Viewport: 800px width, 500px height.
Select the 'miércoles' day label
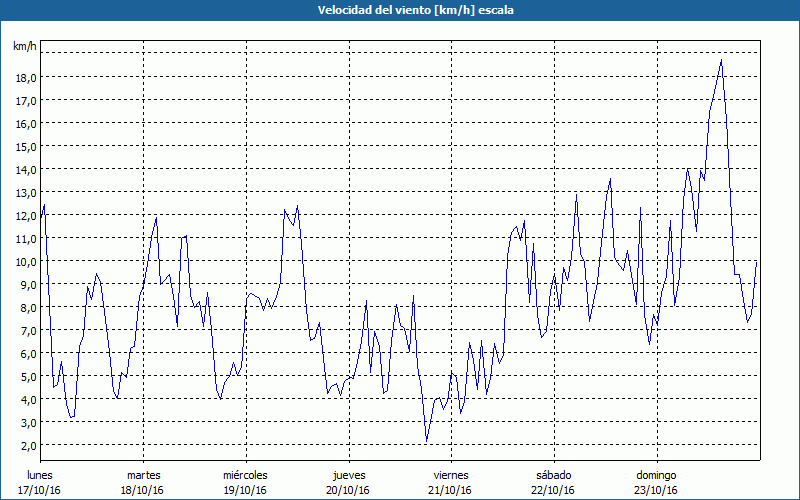[245, 475]
